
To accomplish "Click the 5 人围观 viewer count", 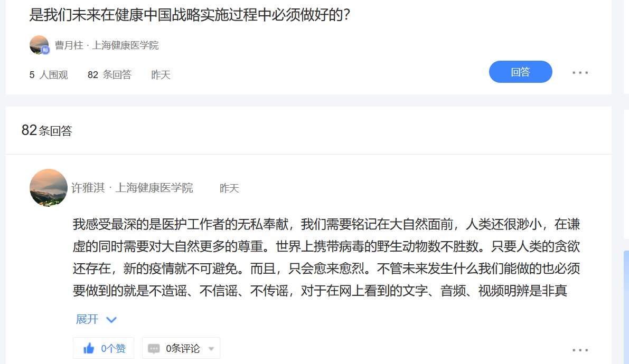I will pyautogui.click(x=49, y=75).
